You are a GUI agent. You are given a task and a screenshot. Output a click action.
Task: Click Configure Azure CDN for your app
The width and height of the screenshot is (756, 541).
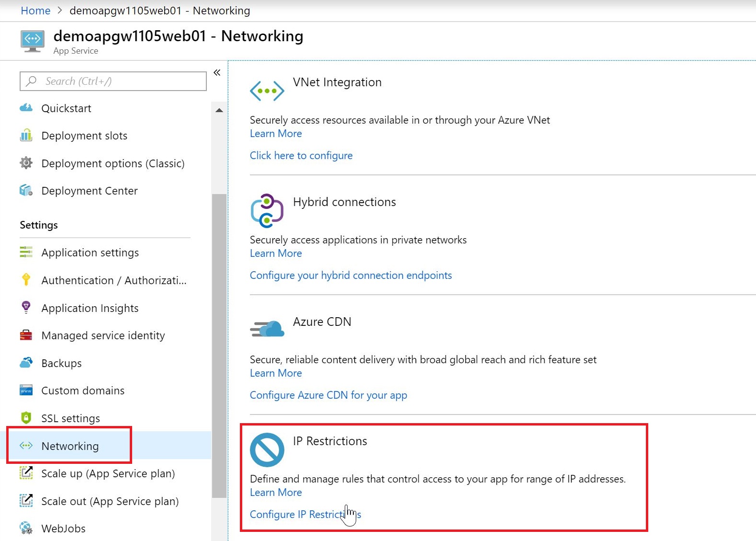click(328, 395)
